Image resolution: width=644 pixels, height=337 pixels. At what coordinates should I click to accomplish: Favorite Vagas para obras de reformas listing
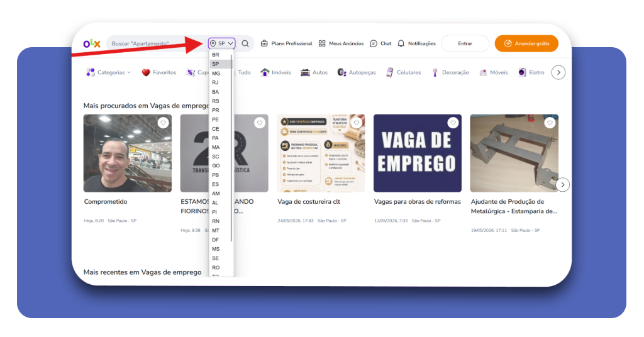pos(453,123)
